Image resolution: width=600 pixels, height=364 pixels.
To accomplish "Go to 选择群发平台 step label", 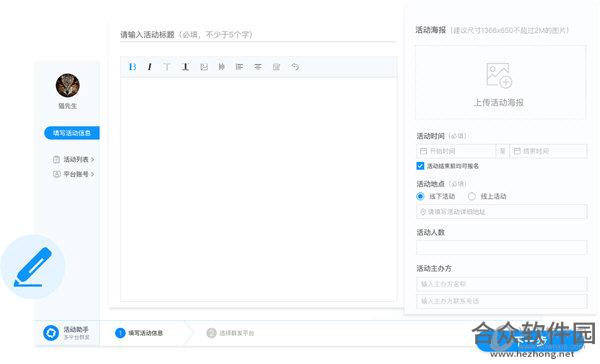I will (x=237, y=333).
